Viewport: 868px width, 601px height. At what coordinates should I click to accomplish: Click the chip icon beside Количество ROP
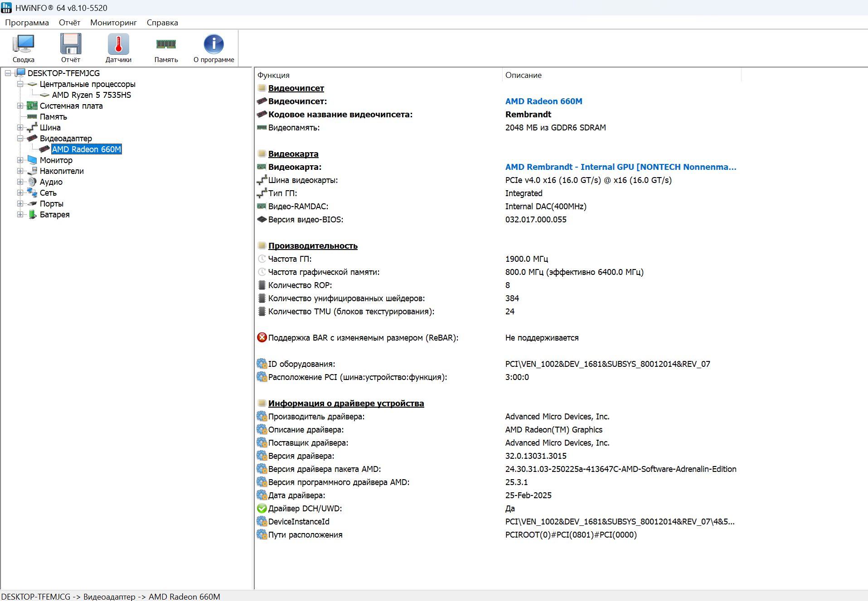tap(262, 285)
